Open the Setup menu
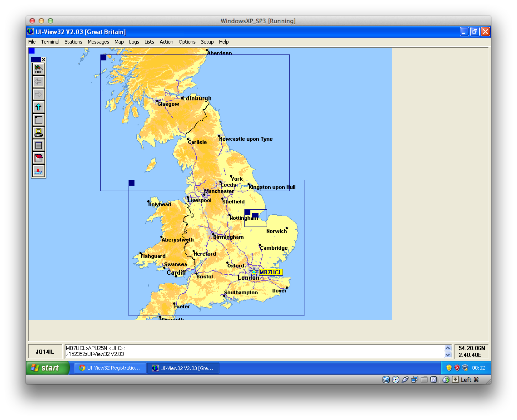Image resolution: width=517 pixels, height=420 pixels. pyautogui.click(x=207, y=42)
